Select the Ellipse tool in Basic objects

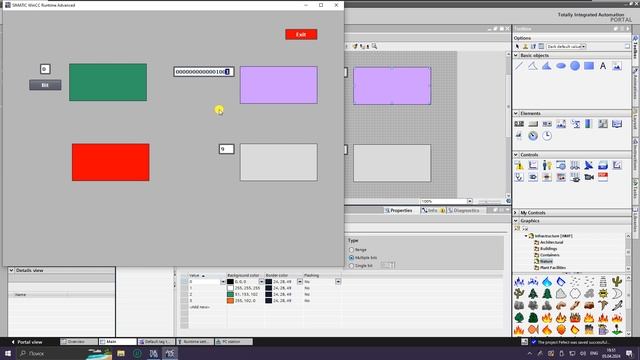[x=561, y=66]
